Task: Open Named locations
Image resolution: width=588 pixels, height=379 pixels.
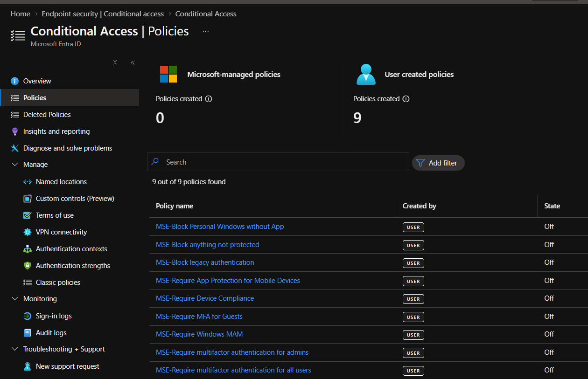Action: (x=61, y=181)
